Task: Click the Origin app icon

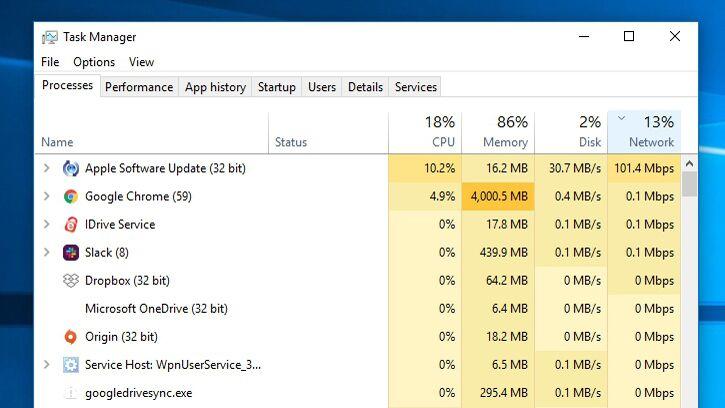Action: [71, 337]
